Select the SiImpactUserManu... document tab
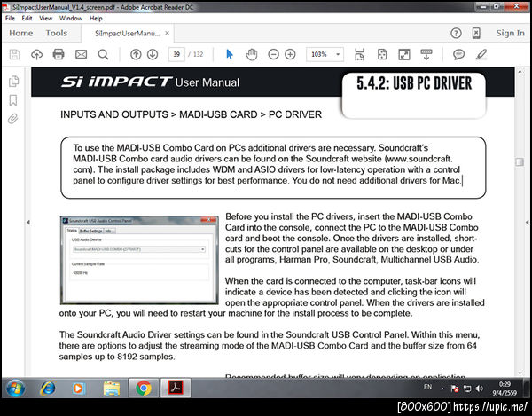The image size is (532, 416). point(127,33)
